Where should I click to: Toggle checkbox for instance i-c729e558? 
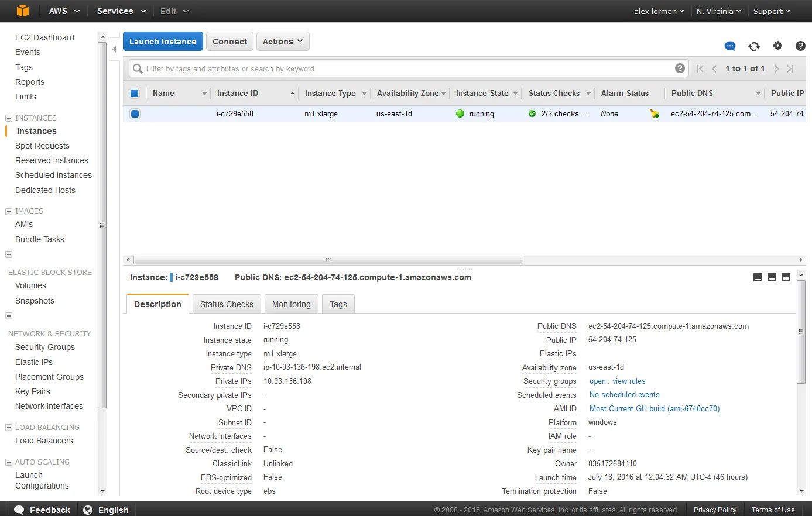(135, 113)
